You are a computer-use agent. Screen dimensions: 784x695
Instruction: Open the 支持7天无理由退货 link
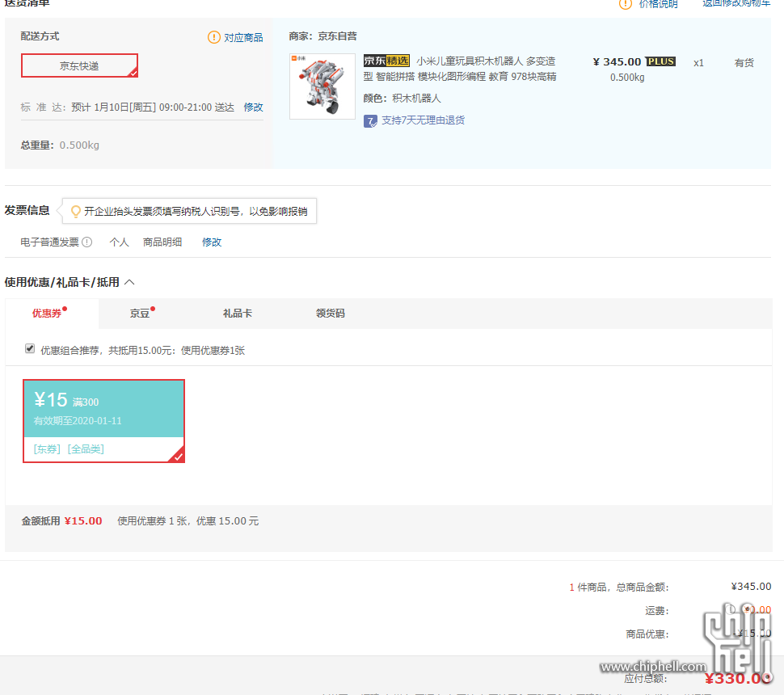[x=423, y=120]
